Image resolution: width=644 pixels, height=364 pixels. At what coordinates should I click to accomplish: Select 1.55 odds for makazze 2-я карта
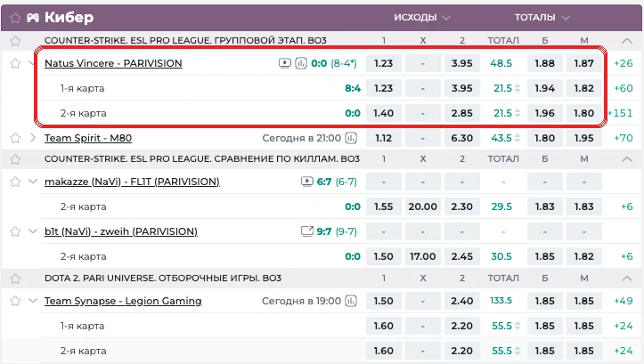(383, 206)
